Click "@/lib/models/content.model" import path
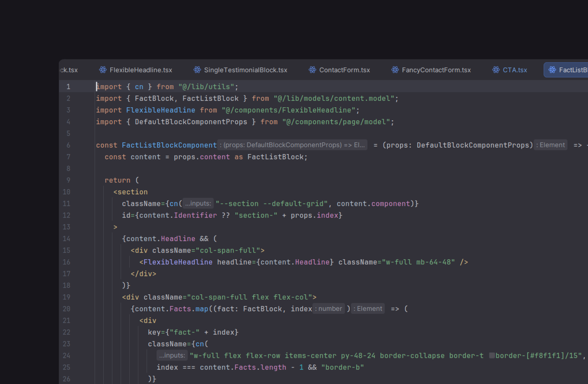This screenshot has height=384, width=588. 334,98
